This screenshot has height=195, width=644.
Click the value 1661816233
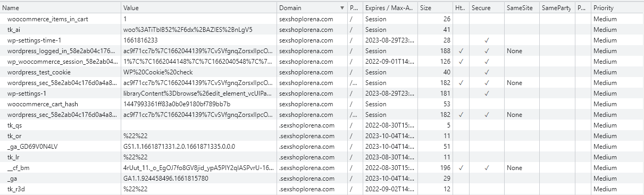(x=140, y=40)
